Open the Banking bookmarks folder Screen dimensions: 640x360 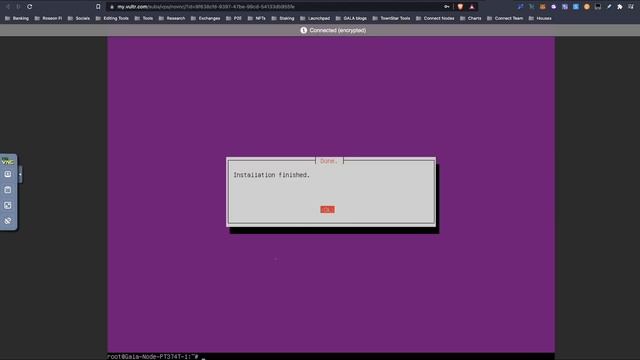click(x=17, y=18)
